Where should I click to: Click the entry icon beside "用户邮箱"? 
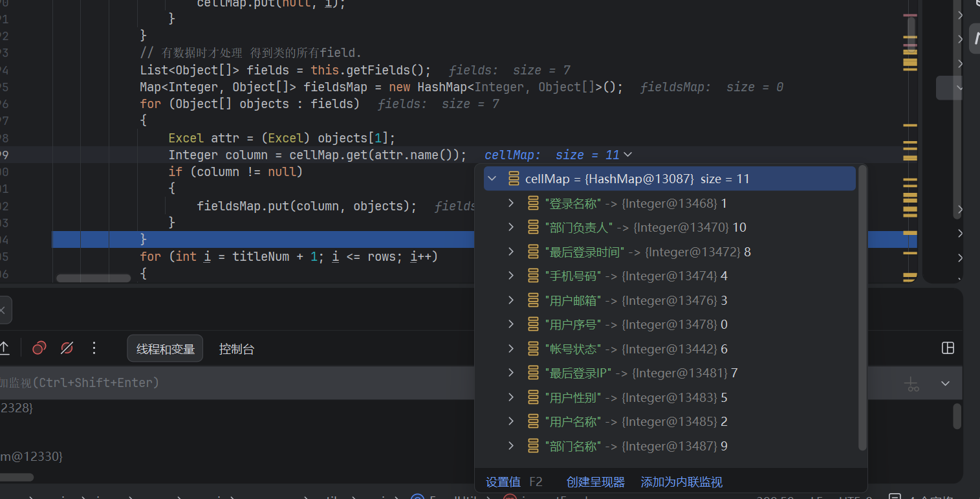tap(533, 300)
